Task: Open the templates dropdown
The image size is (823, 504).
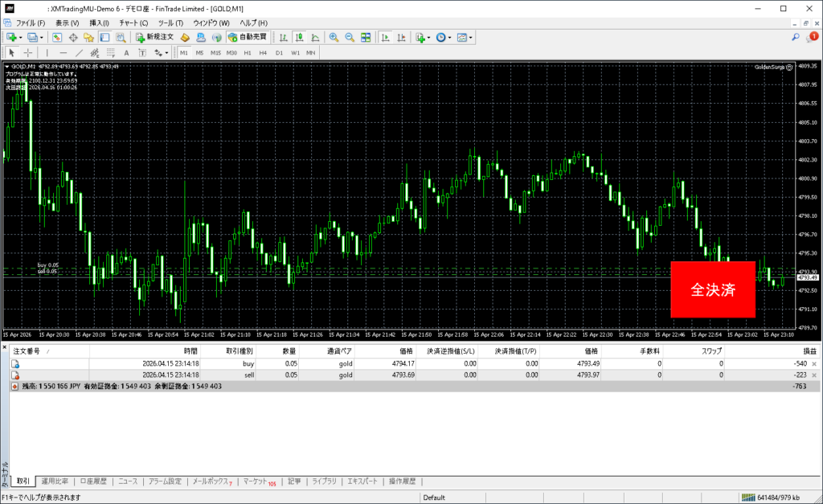Action: point(465,37)
